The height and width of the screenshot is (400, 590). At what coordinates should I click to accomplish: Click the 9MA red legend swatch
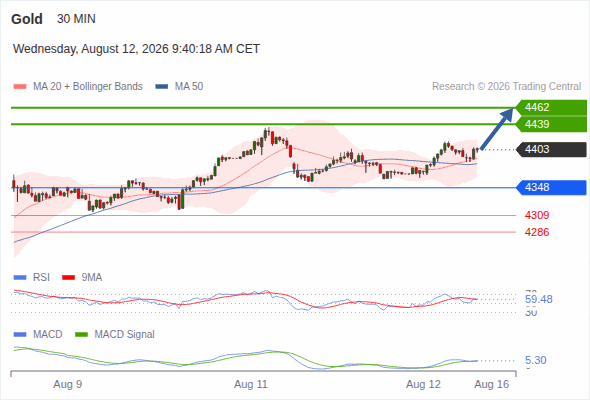(x=68, y=278)
